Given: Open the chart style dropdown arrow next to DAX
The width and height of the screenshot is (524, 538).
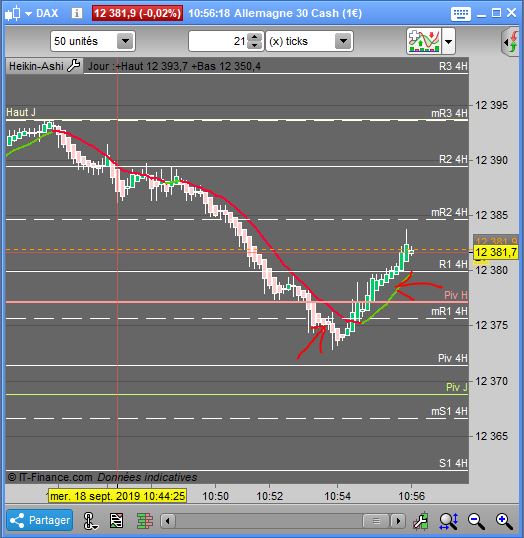Looking at the screenshot, I should tap(29, 14).
